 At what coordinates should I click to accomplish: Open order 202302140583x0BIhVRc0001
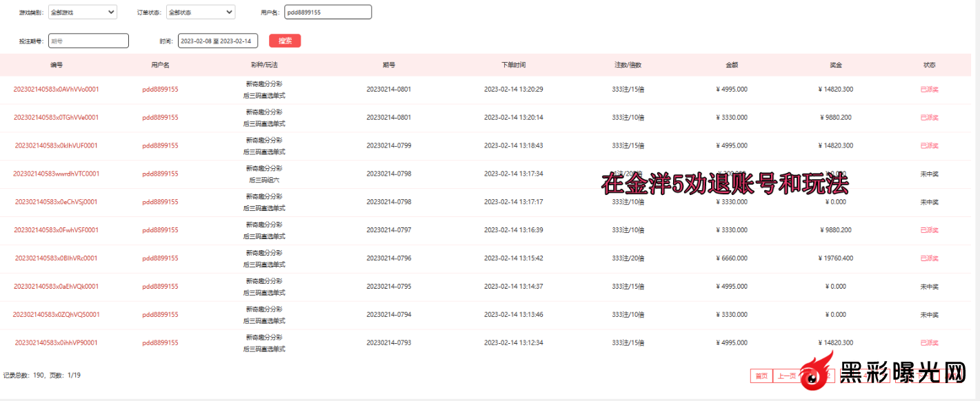56,258
